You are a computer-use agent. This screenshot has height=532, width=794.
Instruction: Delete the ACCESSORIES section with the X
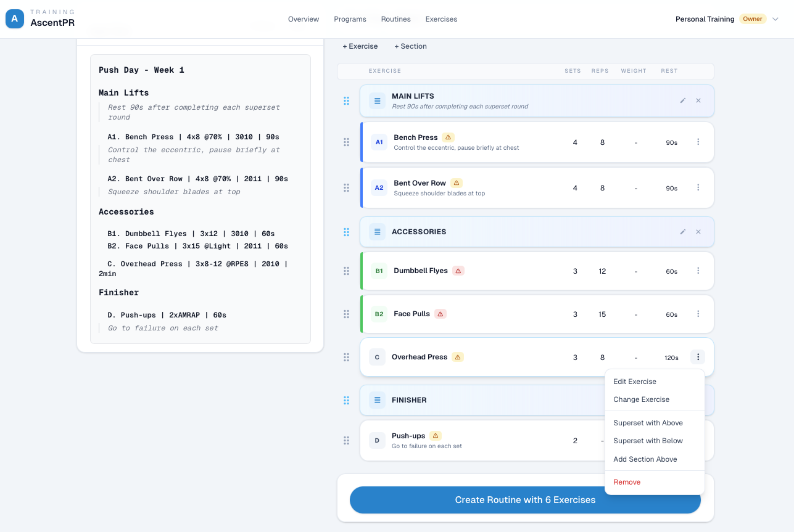698,232
